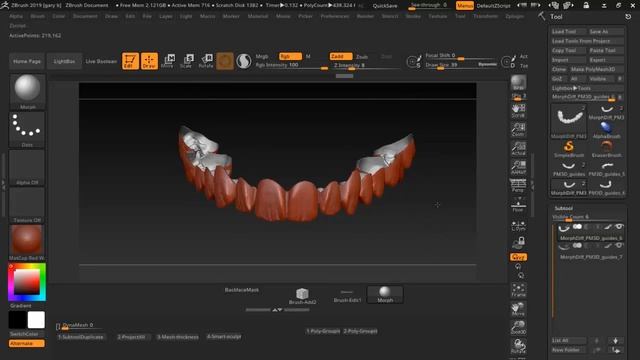Click the QuickSave button
Image resolution: width=640 pixels, height=360 pixels.
[x=385, y=6]
